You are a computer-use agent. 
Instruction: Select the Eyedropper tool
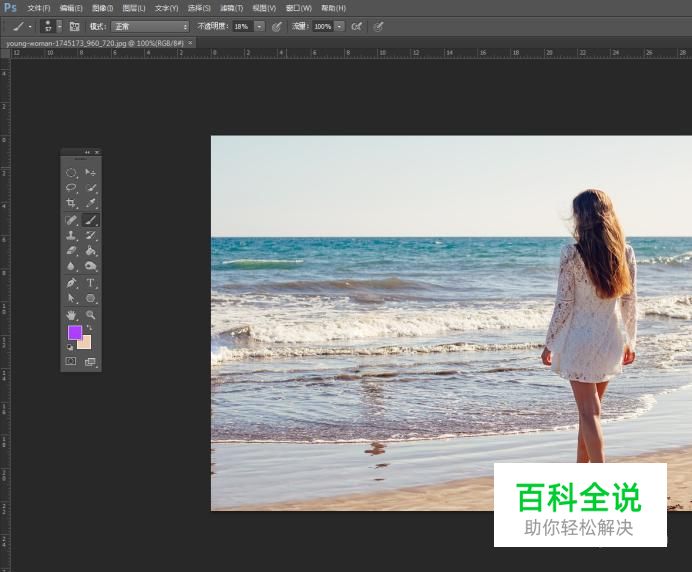(90, 203)
